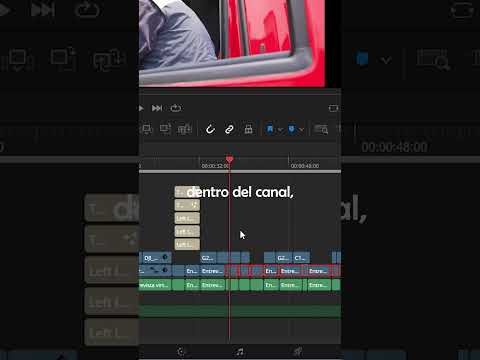Add a blue marker at the playhead
The image size is (480, 360).
click(292, 129)
